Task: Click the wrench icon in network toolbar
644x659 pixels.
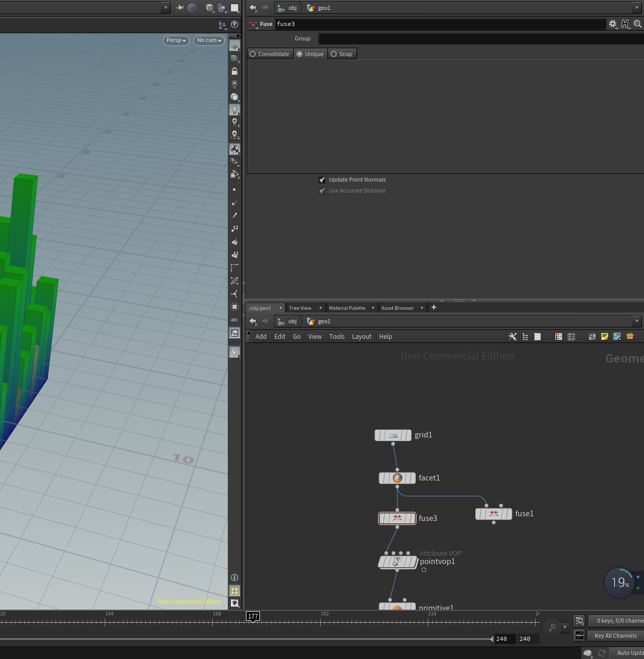Action: pyautogui.click(x=512, y=337)
